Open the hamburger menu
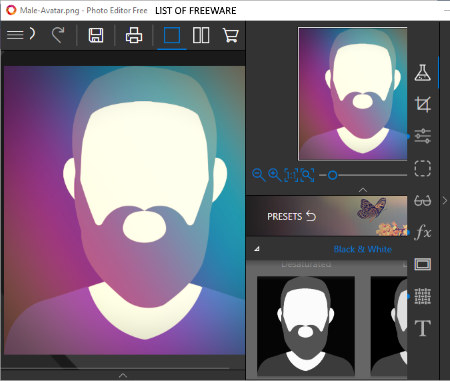The image size is (450, 381). click(15, 35)
